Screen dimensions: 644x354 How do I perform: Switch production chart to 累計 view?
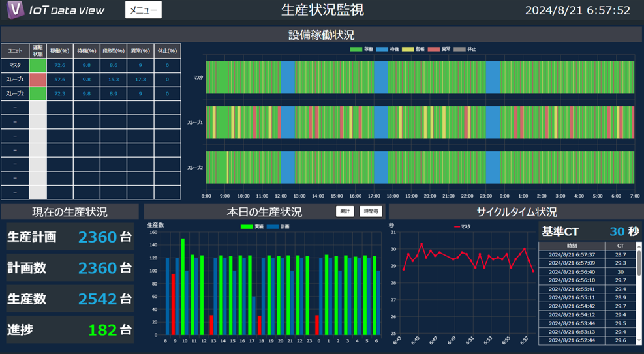tap(345, 212)
